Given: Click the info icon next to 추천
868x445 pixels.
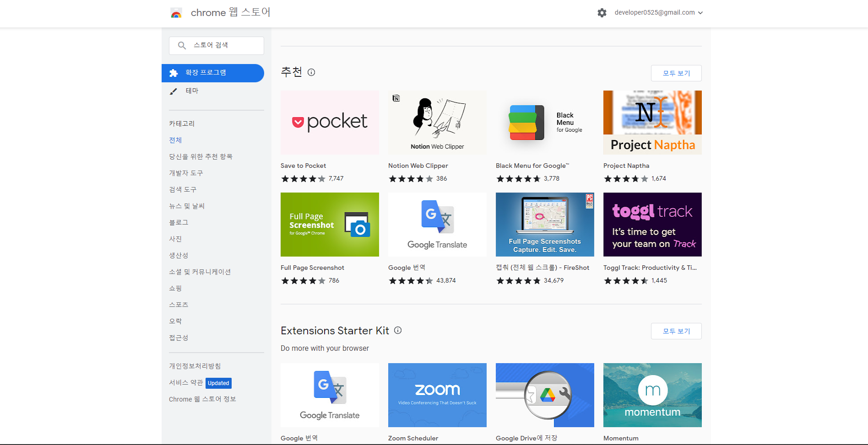Looking at the screenshot, I should tap(311, 72).
